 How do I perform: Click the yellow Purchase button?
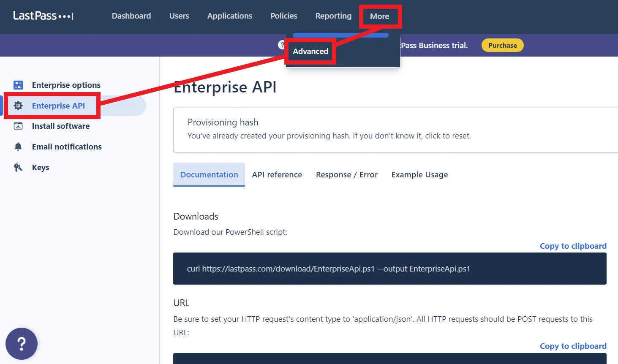tap(503, 45)
